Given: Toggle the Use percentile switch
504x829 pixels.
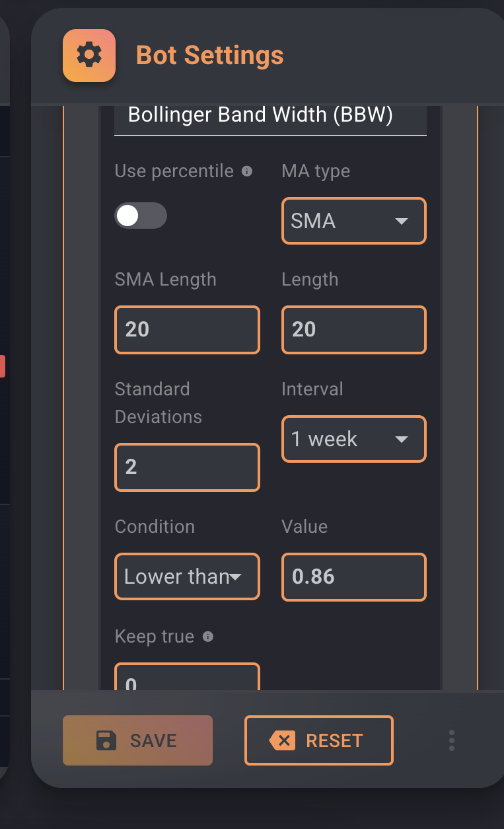Looking at the screenshot, I should coord(141,216).
